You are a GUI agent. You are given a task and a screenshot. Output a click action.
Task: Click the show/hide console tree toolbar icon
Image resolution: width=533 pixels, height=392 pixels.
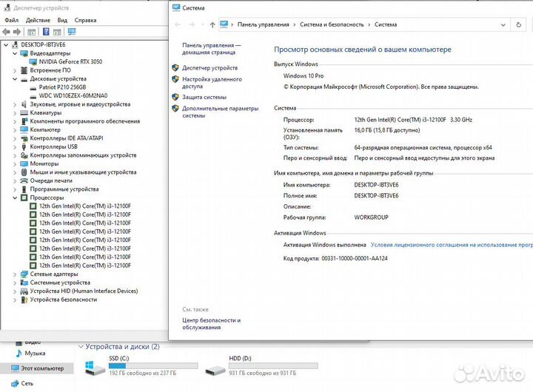31,33
